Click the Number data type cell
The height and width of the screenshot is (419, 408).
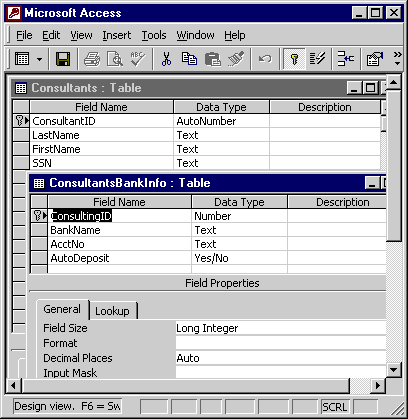pos(239,216)
